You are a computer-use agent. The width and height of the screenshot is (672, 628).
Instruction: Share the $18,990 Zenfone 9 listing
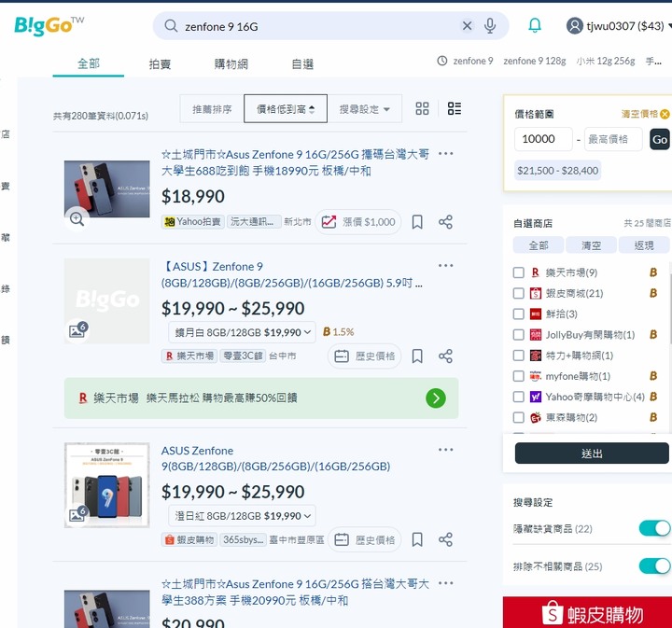click(445, 222)
